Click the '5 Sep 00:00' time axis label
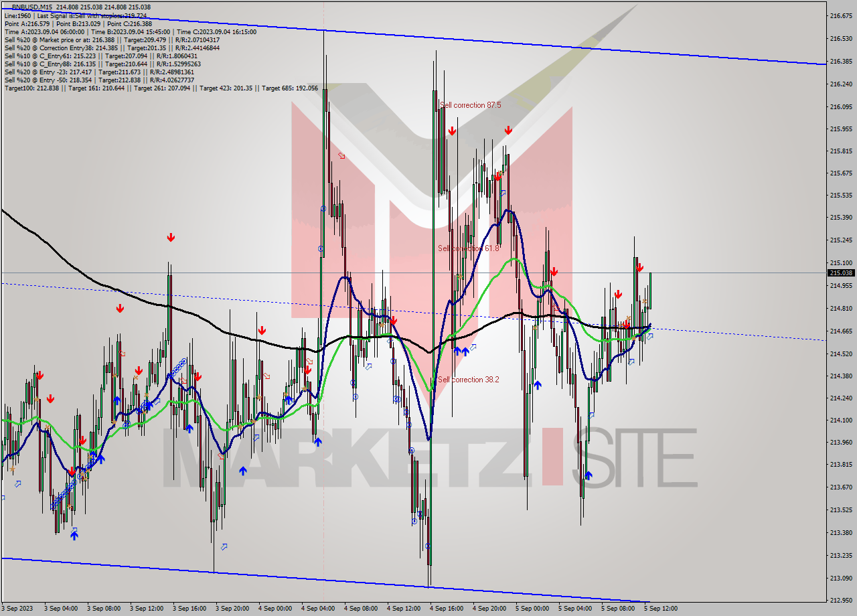This screenshot has height=616, width=857. [532, 609]
